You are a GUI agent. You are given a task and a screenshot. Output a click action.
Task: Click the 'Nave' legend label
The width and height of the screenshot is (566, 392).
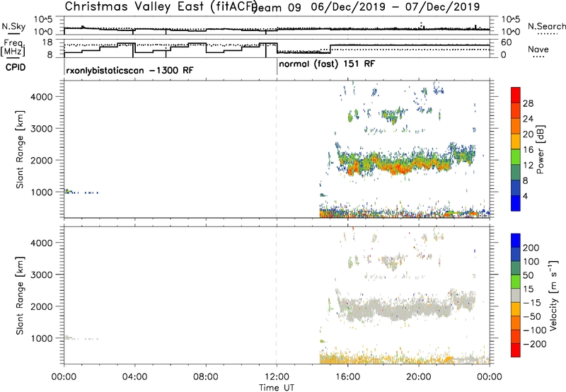tap(538, 49)
